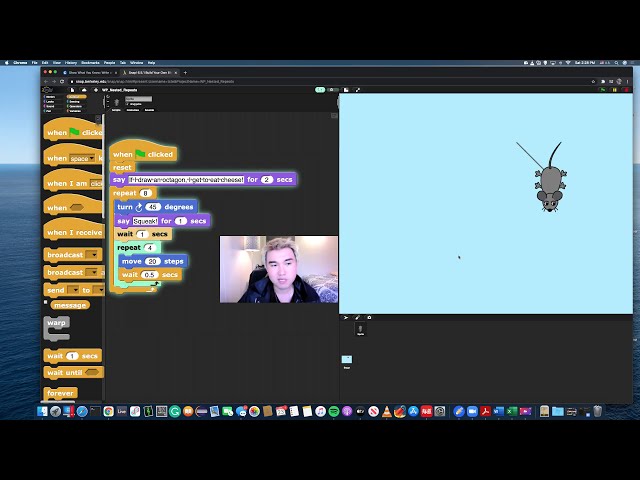This screenshot has width=640, height=480.
Task: Select the Looks palette category
Action: click(54, 102)
